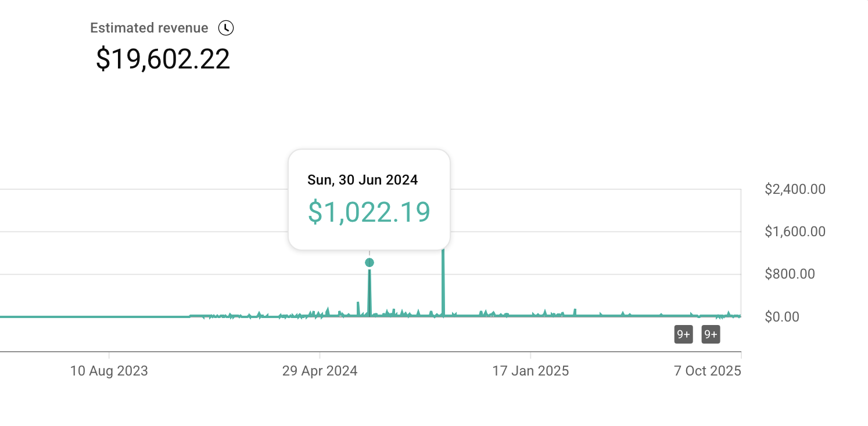This screenshot has height=426, width=868.
Task: Click the small spike just before the highlighted point
Action: coord(358,306)
